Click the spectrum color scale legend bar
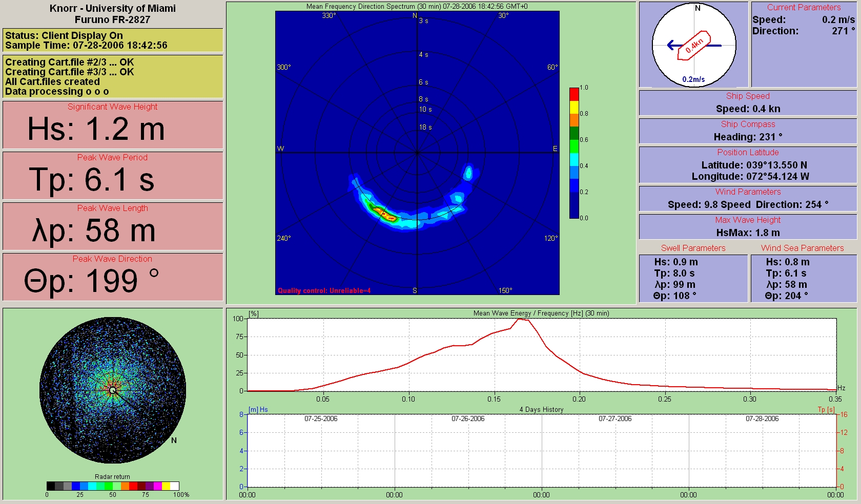The width and height of the screenshot is (861, 504). (x=574, y=153)
